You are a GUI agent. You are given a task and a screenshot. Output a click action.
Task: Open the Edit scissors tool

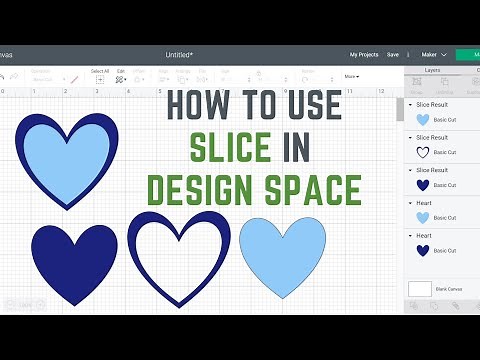pos(121,79)
